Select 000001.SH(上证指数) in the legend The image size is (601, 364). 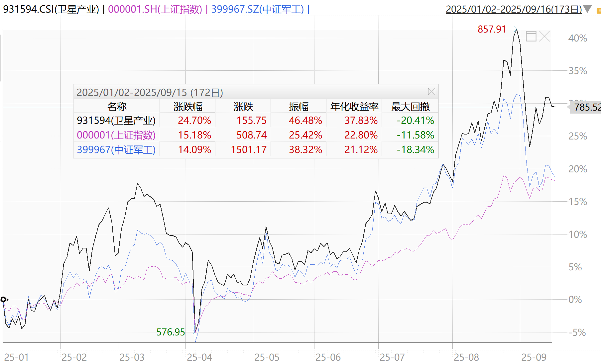(155, 9)
